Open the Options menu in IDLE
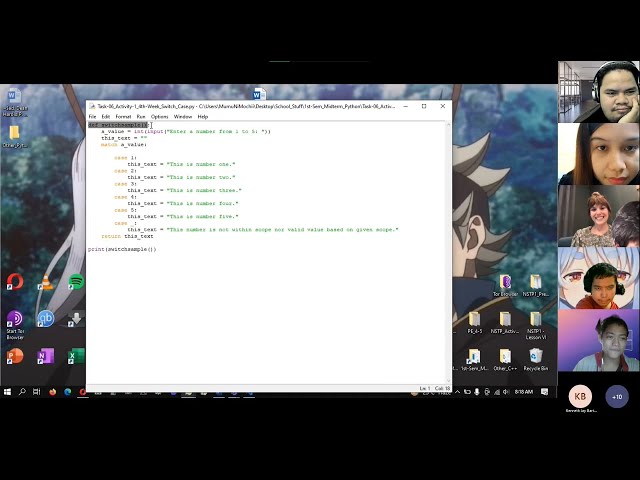 click(x=160, y=117)
